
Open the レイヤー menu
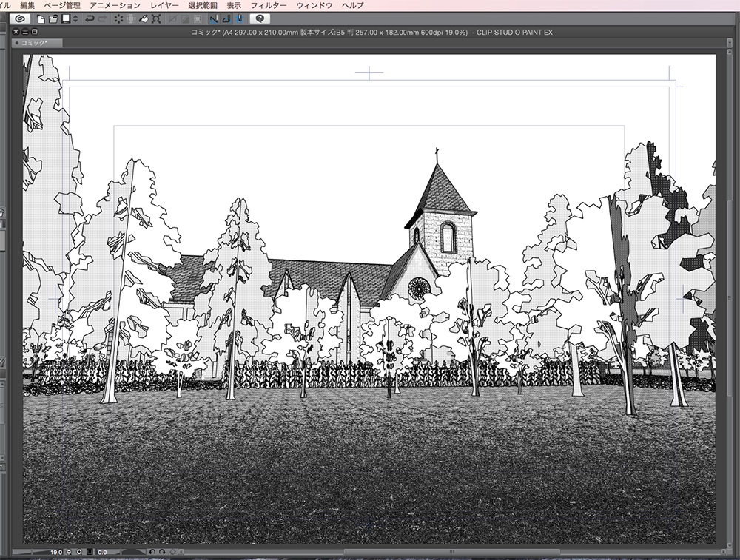point(165,5)
